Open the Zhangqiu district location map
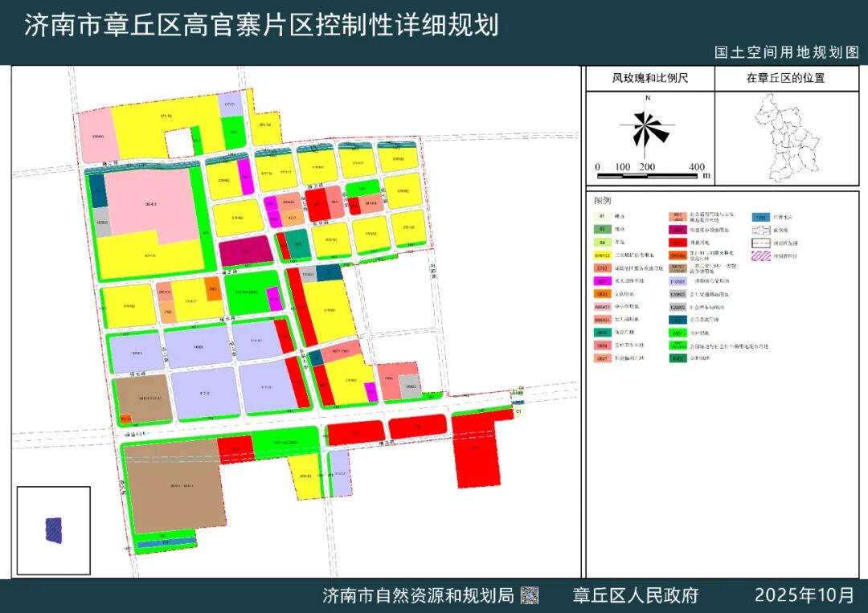The width and height of the screenshot is (868, 613). point(784,138)
